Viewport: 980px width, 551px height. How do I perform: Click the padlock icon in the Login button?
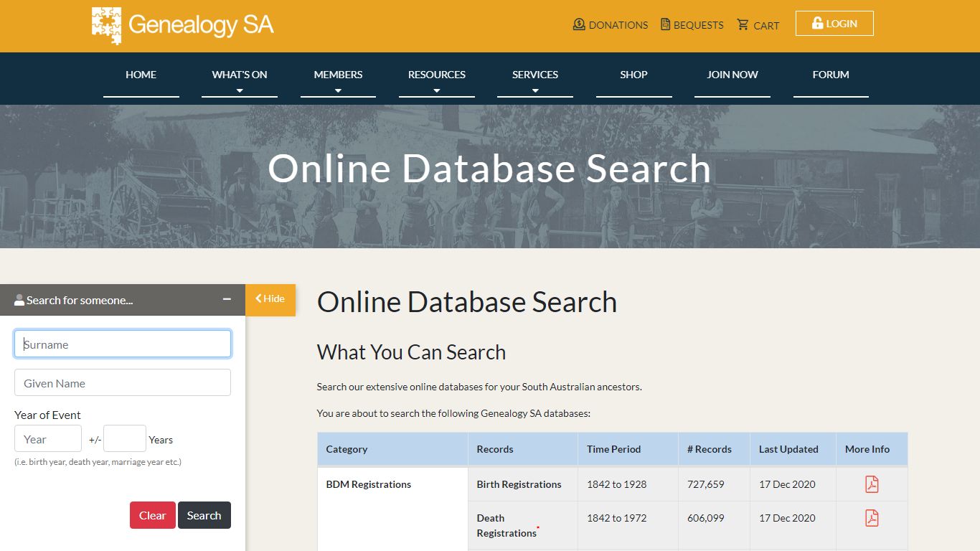(x=818, y=24)
